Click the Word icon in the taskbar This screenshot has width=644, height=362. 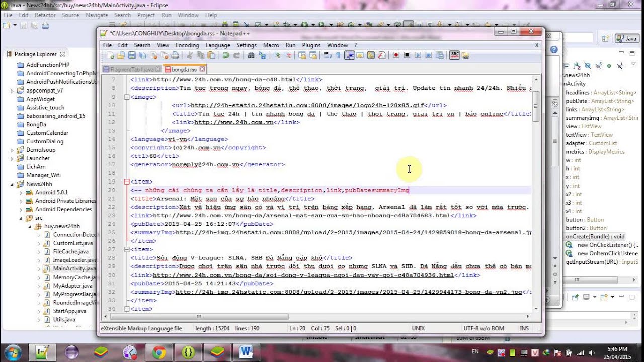click(x=247, y=352)
